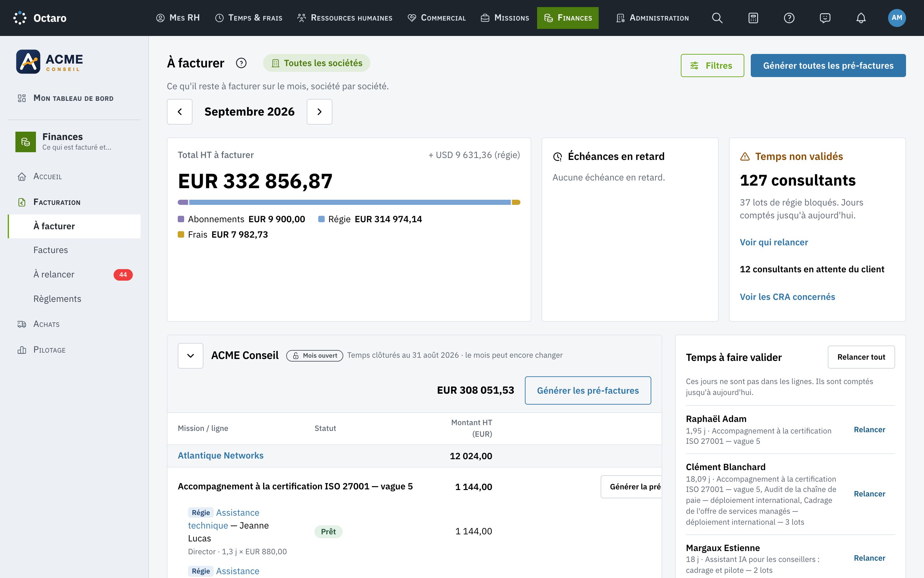Open Accueil in the sidebar
The height and width of the screenshot is (578, 924).
(74, 177)
